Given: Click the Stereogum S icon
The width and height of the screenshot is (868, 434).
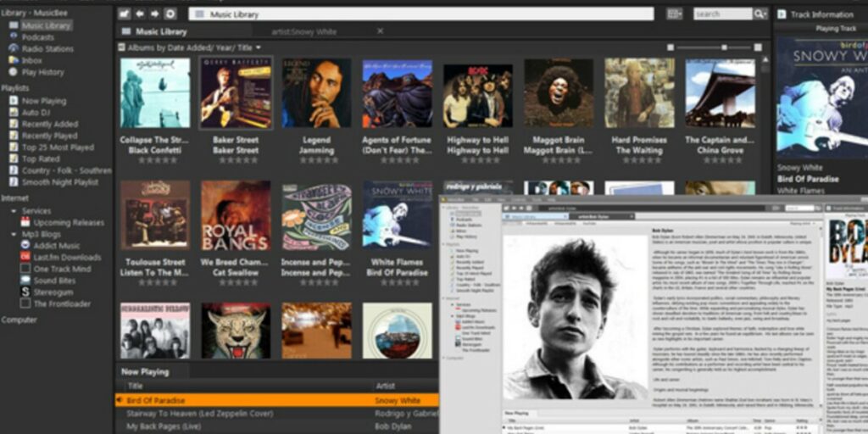Looking at the screenshot, I should [x=25, y=292].
